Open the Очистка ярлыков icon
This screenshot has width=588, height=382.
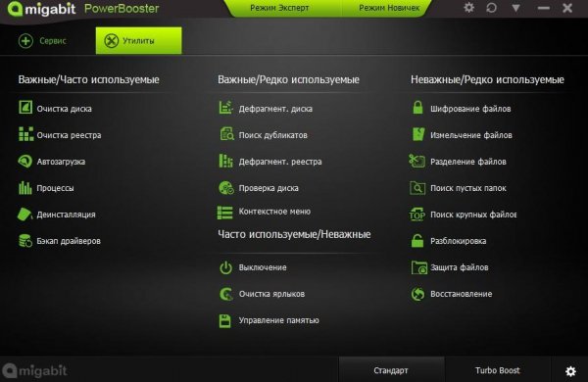(226, 294)
